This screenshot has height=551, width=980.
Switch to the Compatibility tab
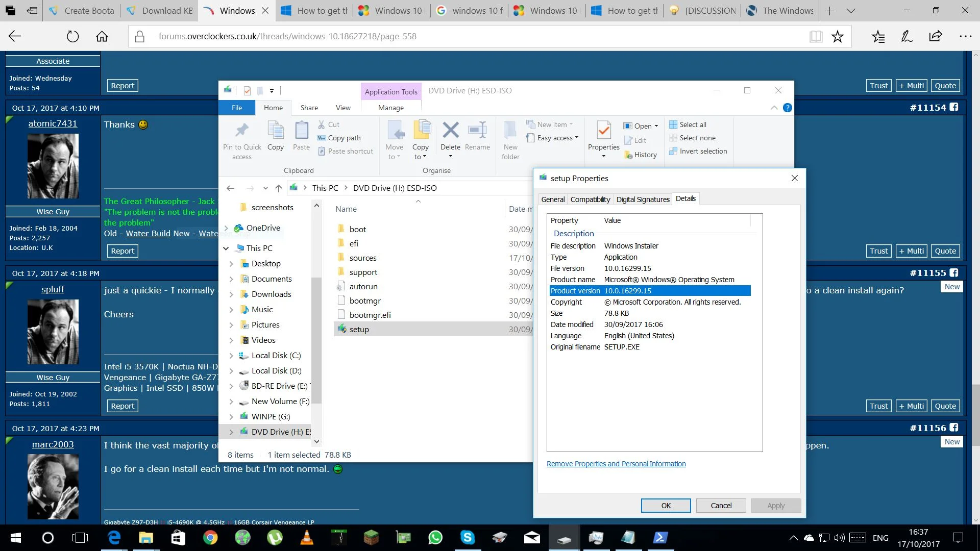point(590,199)
